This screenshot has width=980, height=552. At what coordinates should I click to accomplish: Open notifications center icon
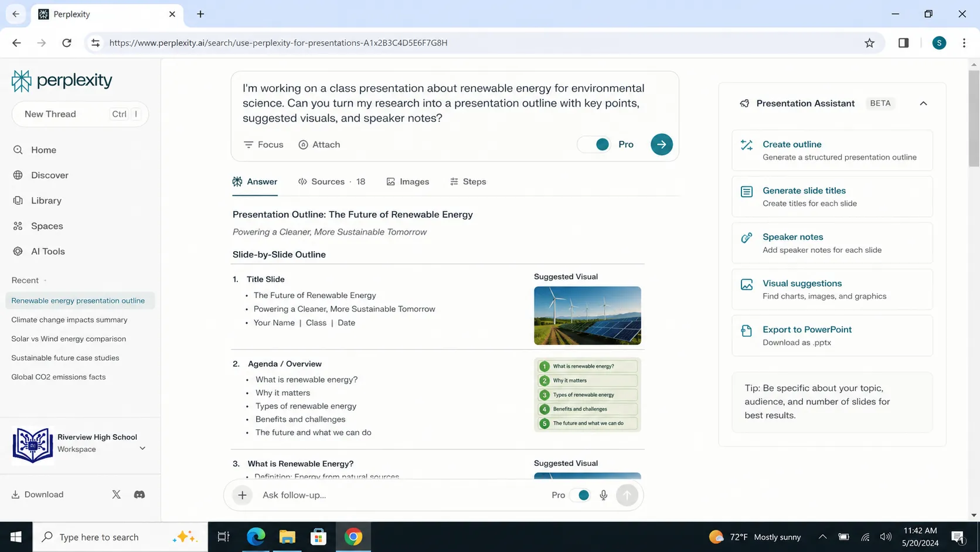[958, 537]
